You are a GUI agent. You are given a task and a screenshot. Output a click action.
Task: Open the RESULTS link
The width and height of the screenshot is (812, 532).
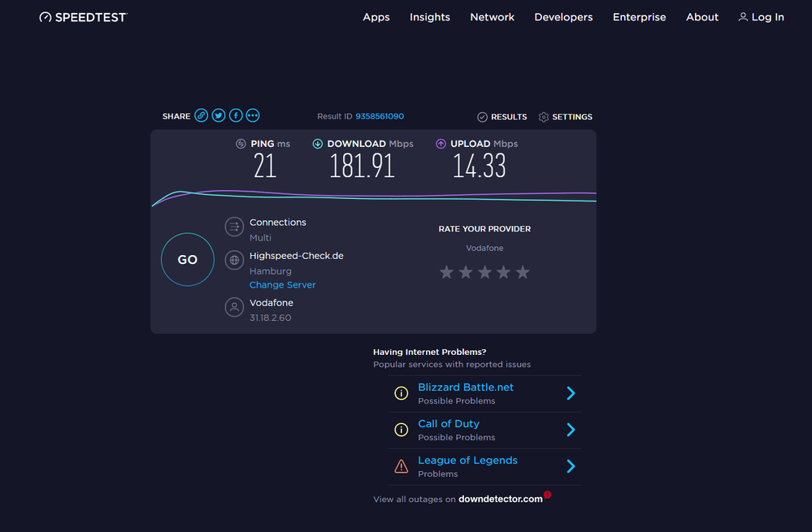(x=509, y=117)
